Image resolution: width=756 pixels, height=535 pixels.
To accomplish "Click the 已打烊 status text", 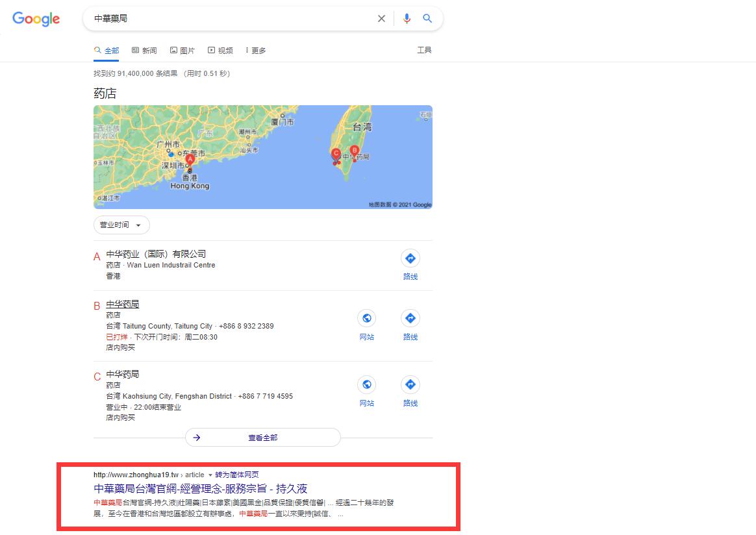I will pos(117,337).
